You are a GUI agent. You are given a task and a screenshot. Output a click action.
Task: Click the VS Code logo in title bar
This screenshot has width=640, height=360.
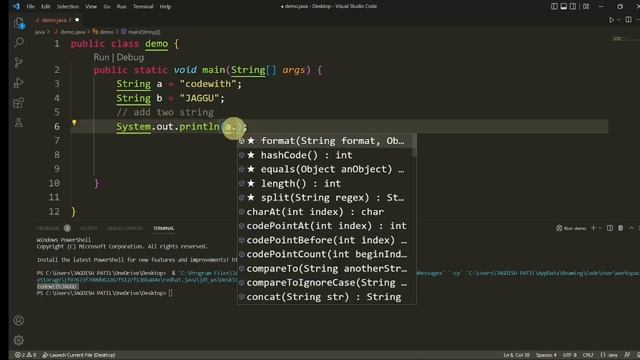(x=16, y=6)
